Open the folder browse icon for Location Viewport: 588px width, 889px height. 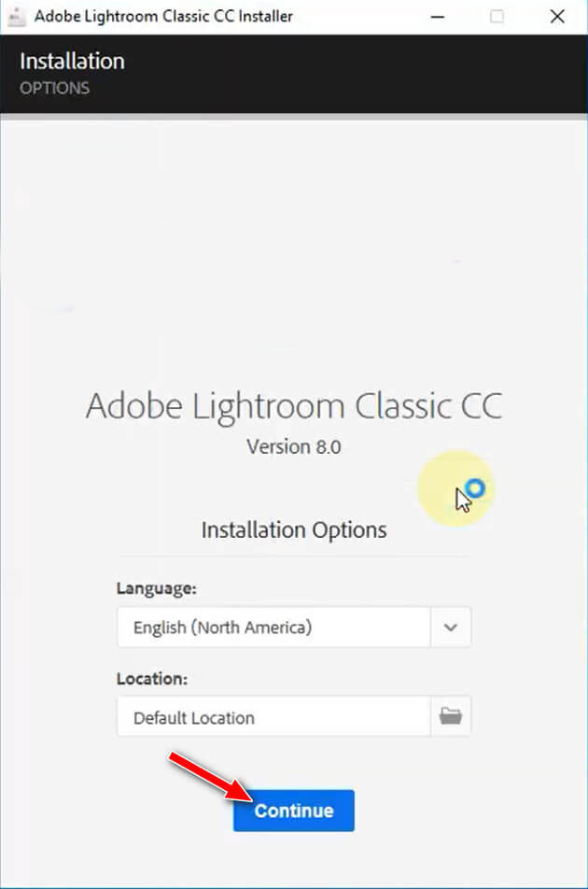tap(451, 716)
